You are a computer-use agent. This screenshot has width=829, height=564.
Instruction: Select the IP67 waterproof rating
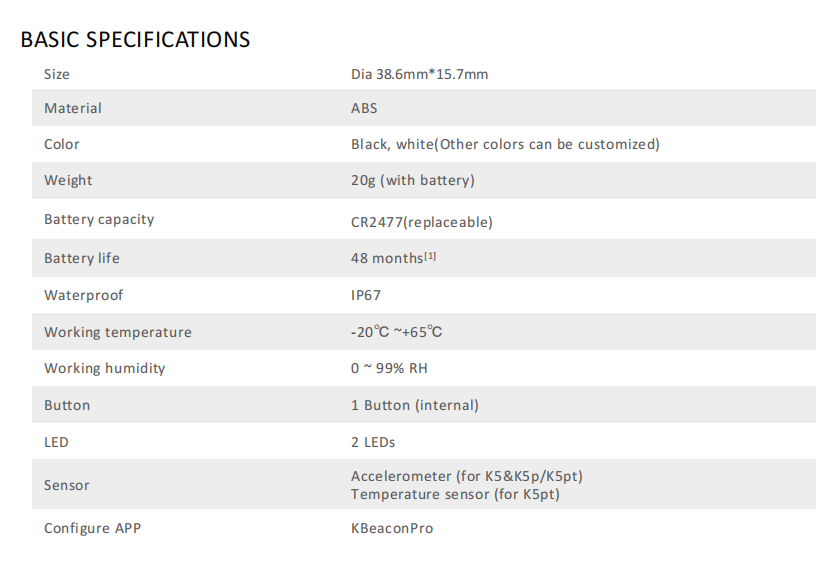pyautogui.click(x=366, y=295)
